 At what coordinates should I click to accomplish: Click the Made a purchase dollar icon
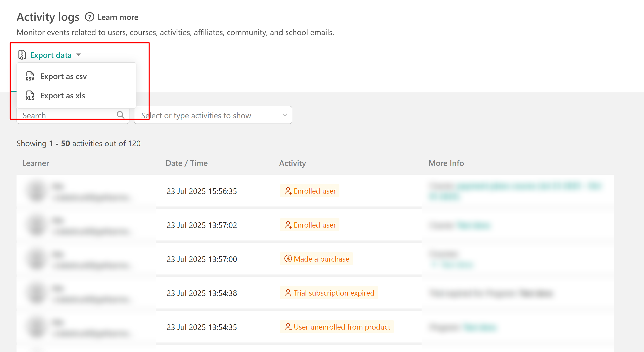[x=288, y=259]
